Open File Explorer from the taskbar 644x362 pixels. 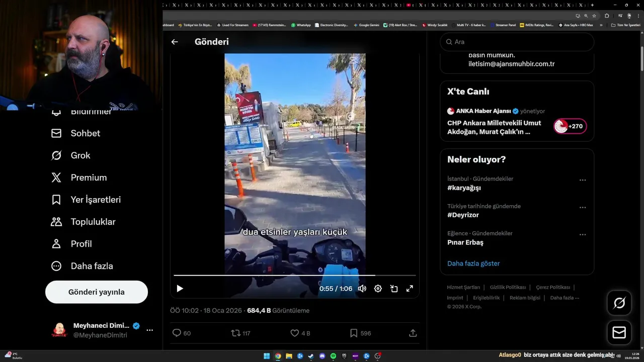289,356
